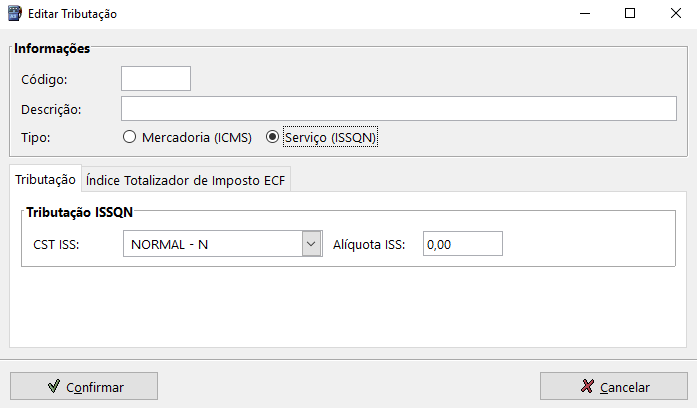This screenshot has width=697, height=408.
Task: Open the Índice Totalizador de Imposto ECF tab
Action: click(186, 180)
